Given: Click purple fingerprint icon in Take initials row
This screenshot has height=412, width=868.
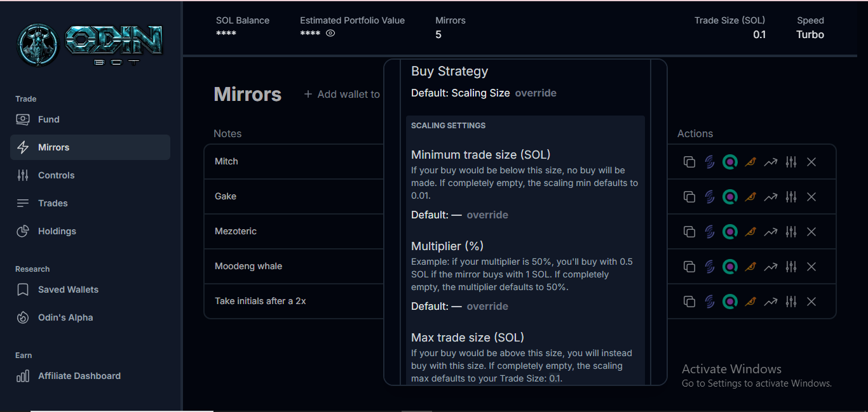Looking at the screenshot, I should [710, 302].
